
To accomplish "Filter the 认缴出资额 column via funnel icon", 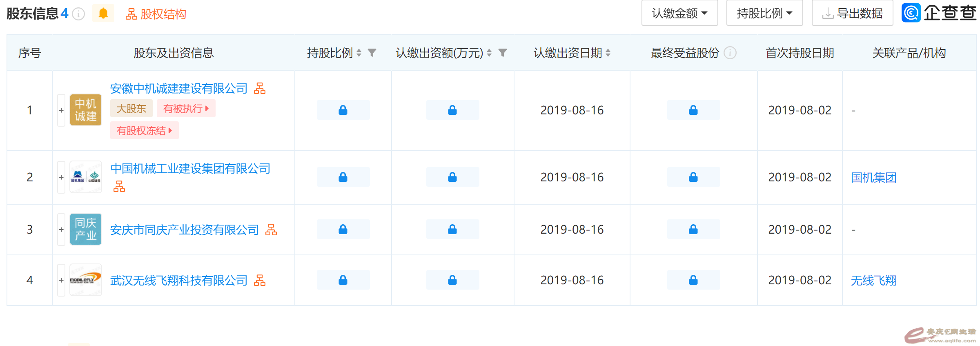I will [503, 53].
